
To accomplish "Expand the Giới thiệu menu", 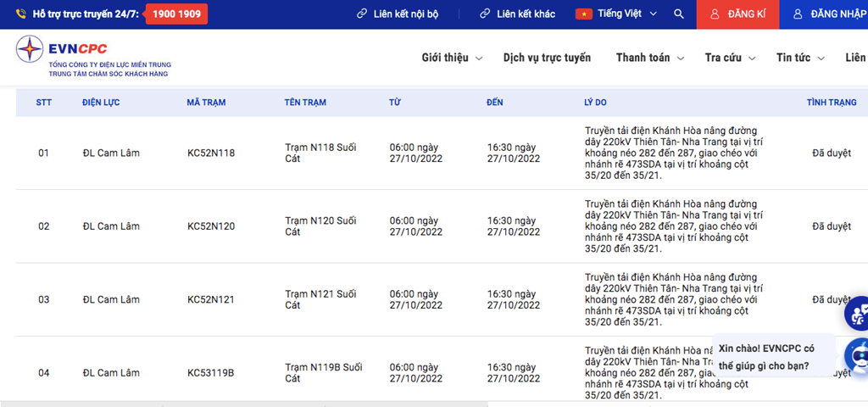I will (x=452, y=58).
